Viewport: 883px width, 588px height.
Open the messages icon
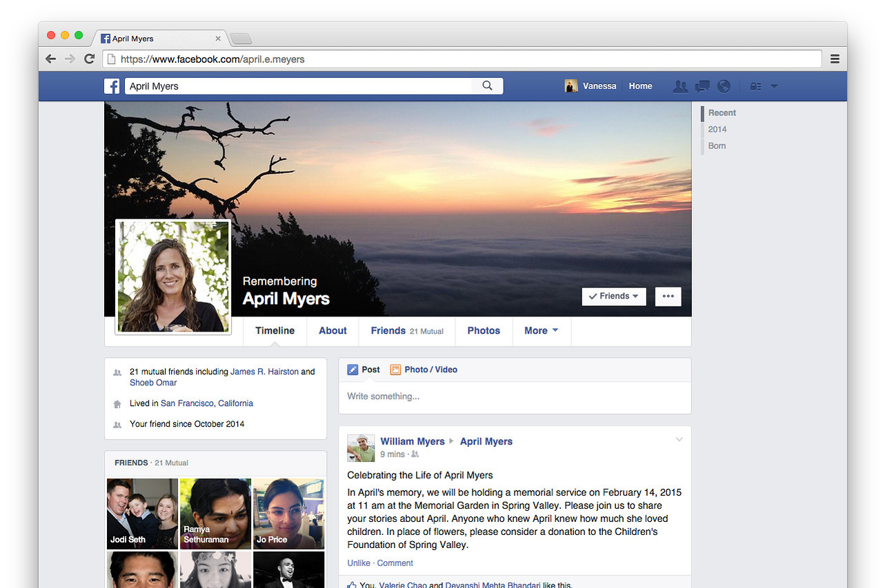[x=702, y=86]
